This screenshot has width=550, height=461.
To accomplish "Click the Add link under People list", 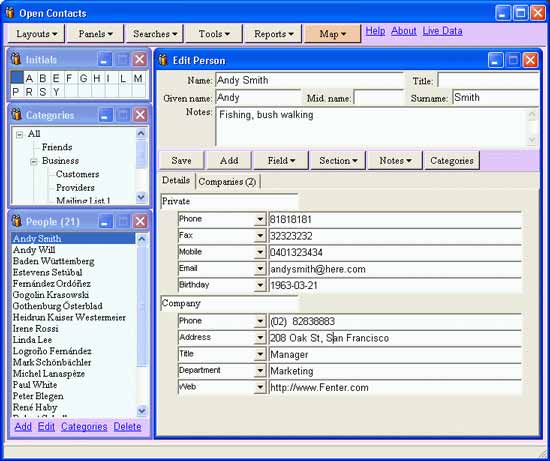I will point(23,427).
